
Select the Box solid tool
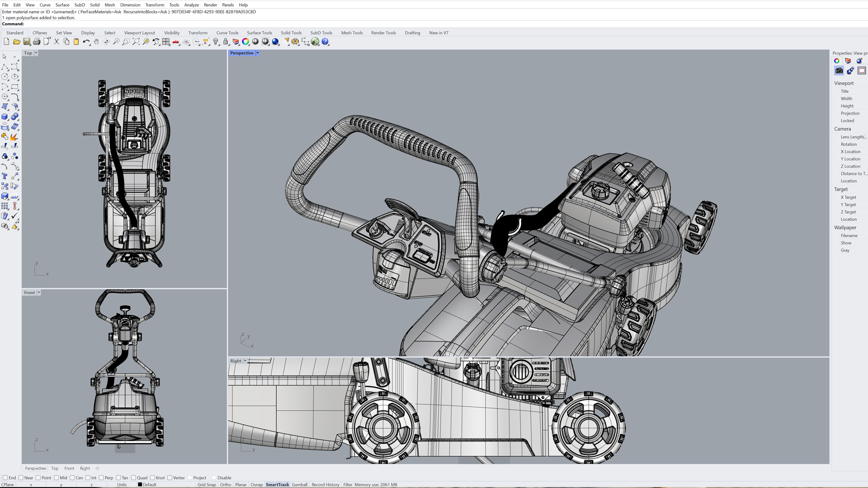pos(5,117)
